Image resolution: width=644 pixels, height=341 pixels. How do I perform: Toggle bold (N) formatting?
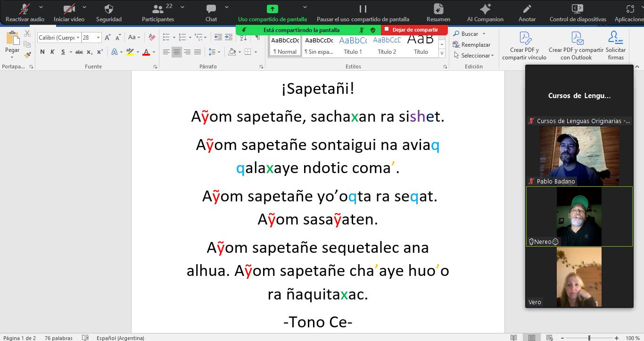click(42, 52)
